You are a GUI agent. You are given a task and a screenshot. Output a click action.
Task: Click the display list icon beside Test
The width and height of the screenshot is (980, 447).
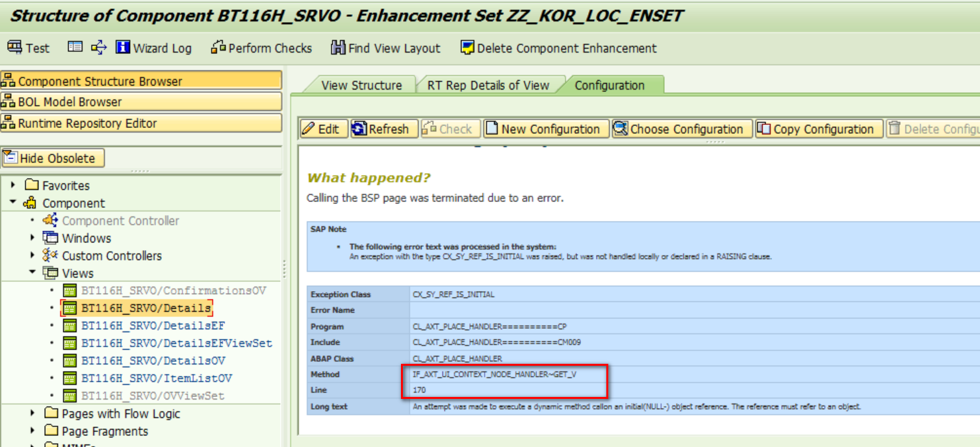click(x=75, y=47)
